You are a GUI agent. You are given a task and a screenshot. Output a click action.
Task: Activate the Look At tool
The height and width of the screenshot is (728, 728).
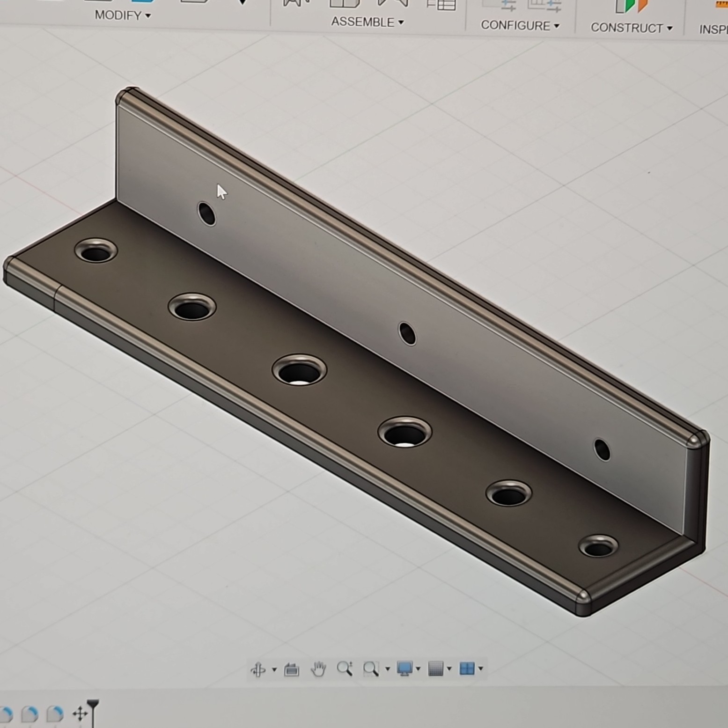click(292, 669)
